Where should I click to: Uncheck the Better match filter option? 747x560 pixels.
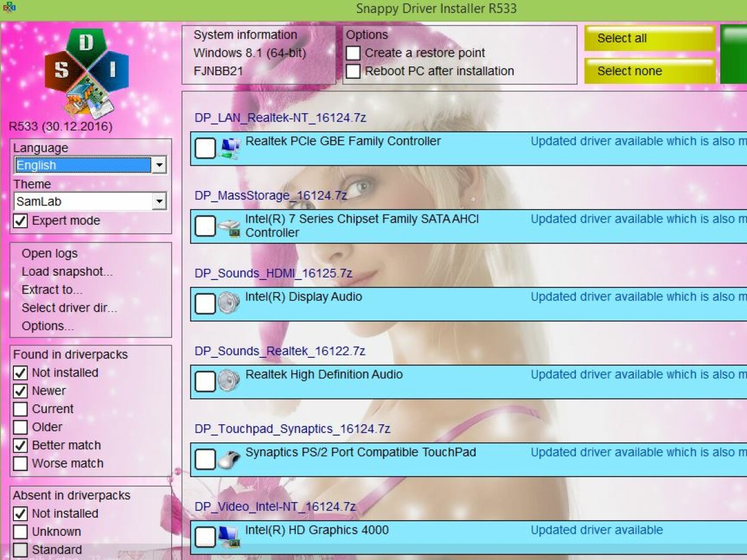click(21, 446)
